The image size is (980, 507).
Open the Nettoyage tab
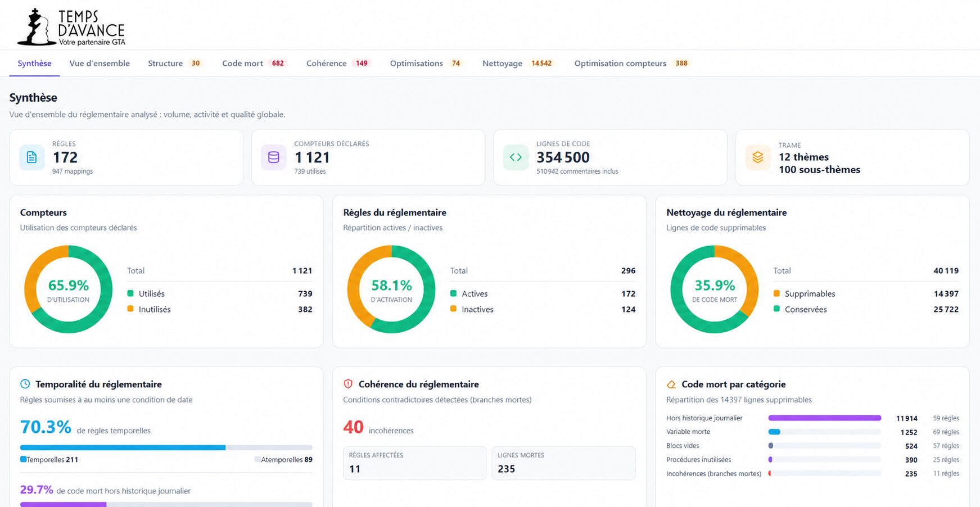pos(519,64)
